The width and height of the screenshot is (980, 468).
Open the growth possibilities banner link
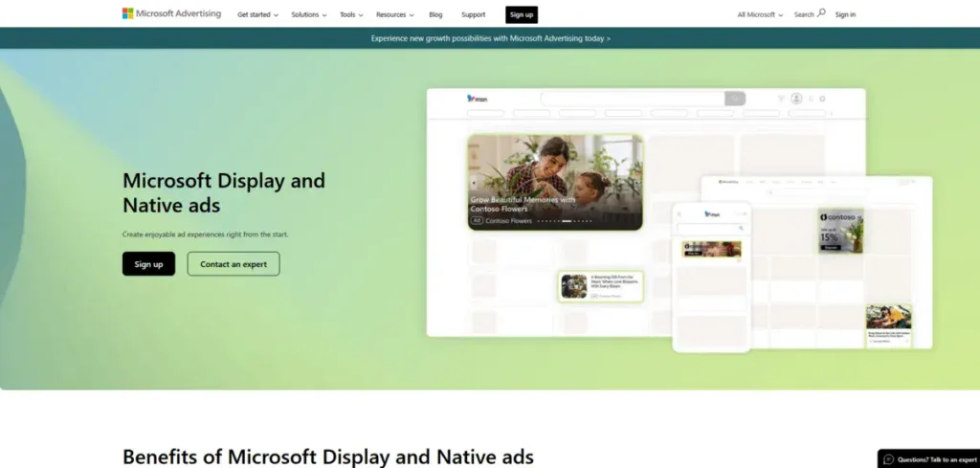coord(491,38)
